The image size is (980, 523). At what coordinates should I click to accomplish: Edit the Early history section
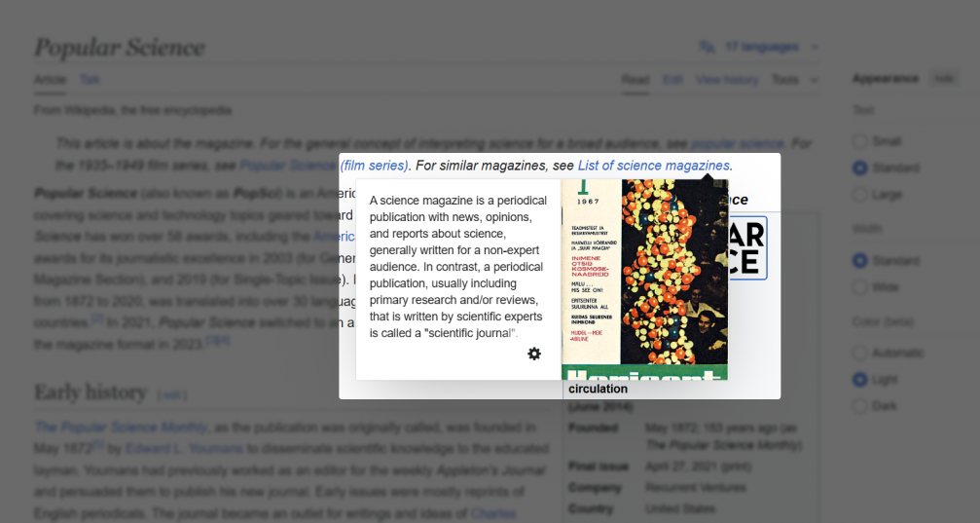coord(172,394)
